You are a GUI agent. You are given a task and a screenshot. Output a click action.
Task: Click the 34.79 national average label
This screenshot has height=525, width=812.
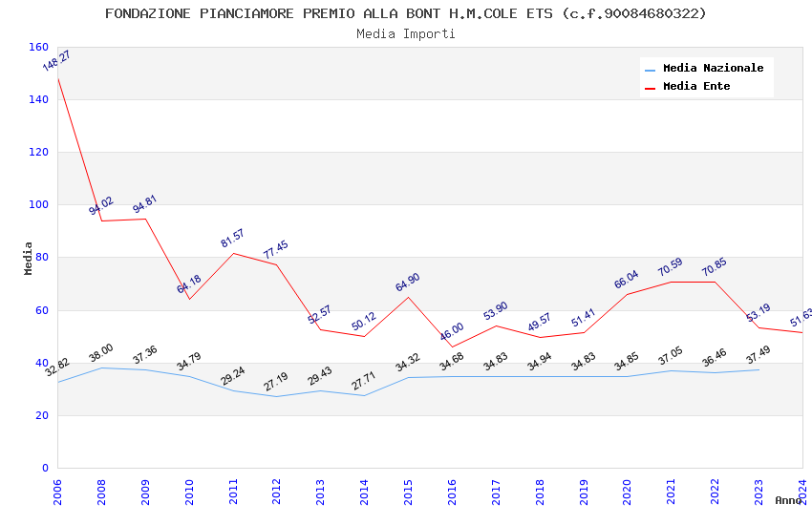tap(189, 362)
